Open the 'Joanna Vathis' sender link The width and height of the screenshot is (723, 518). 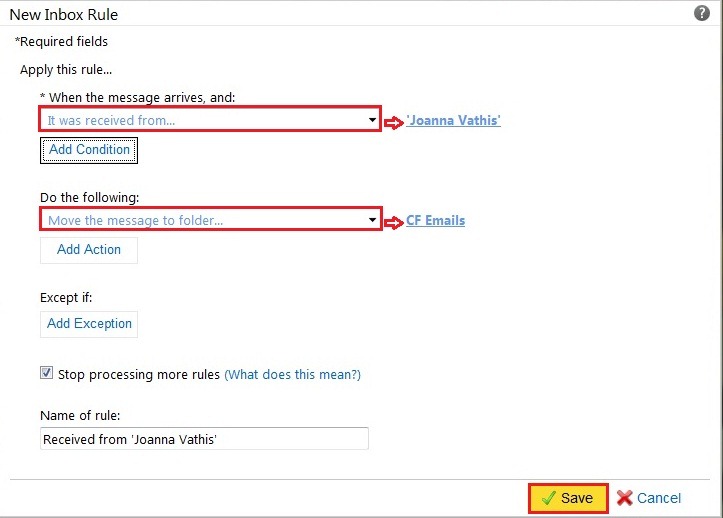click(453, 121)
